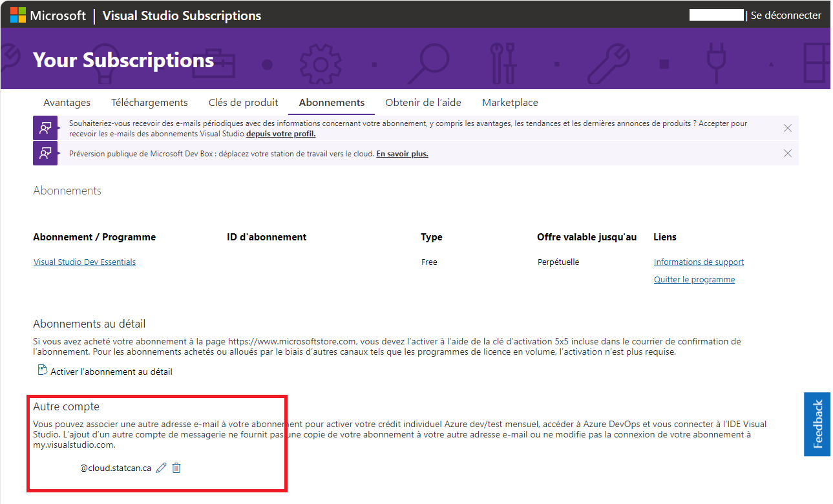This screenshot has width=833, height=504.
Task: Dismiss the e-mails périodiques notification banner
Action: point(787,128)
